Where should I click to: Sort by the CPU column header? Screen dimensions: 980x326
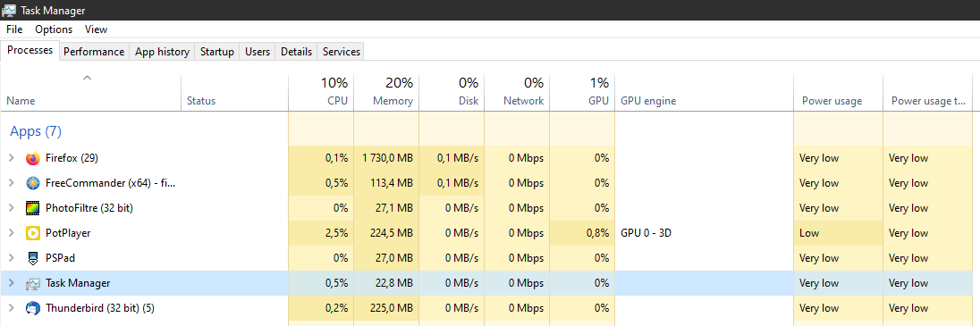(321, 92)
